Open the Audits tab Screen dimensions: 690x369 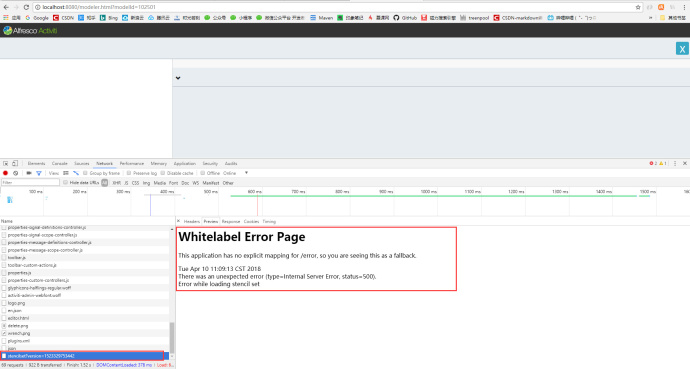click(231, 164)
